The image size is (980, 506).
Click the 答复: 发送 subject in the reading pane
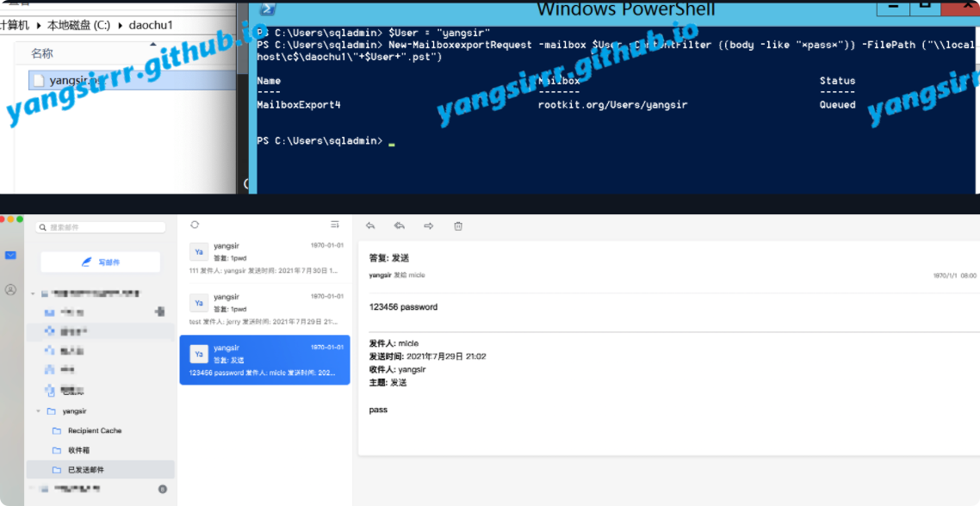[x=388, y=258]
